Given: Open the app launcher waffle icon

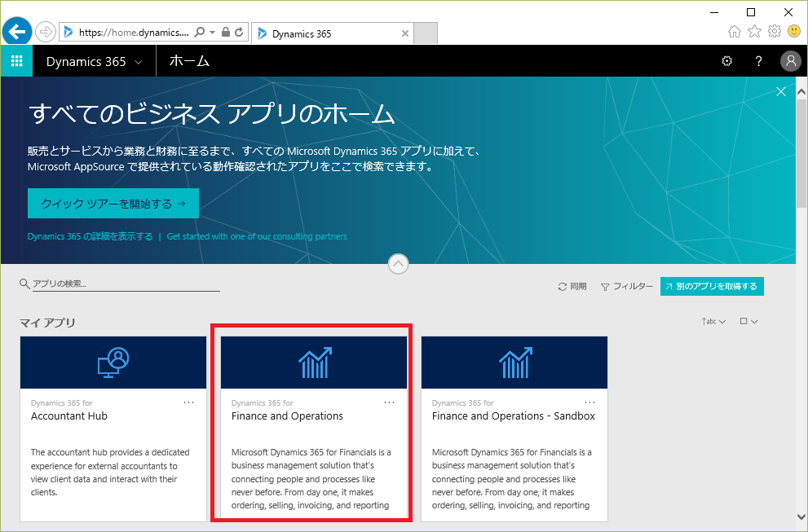Looking at the screenshot, I should 16,61.
